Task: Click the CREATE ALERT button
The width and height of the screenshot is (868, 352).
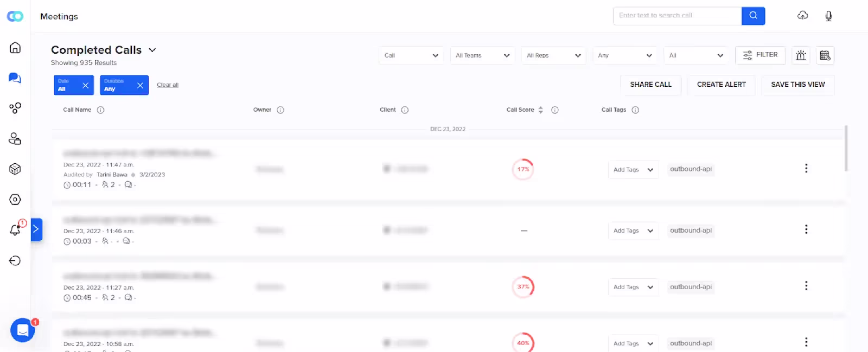Action: [721, 85]
